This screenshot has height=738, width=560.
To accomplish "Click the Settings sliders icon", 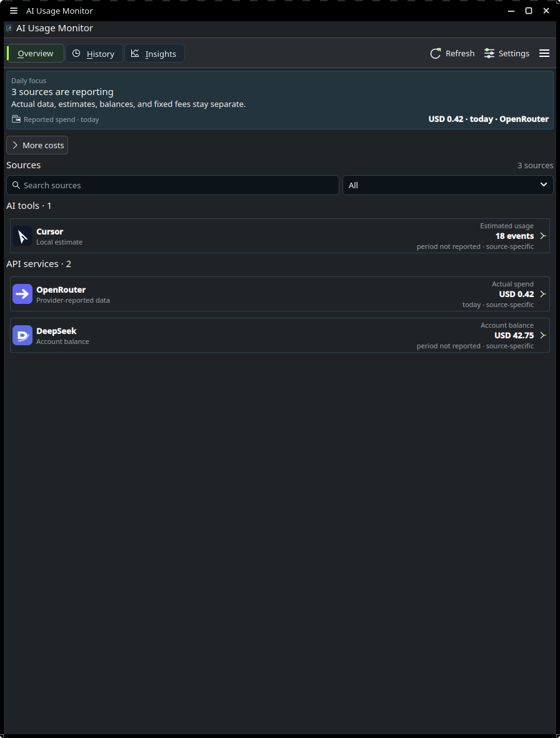I will click(x=489, y=53).
